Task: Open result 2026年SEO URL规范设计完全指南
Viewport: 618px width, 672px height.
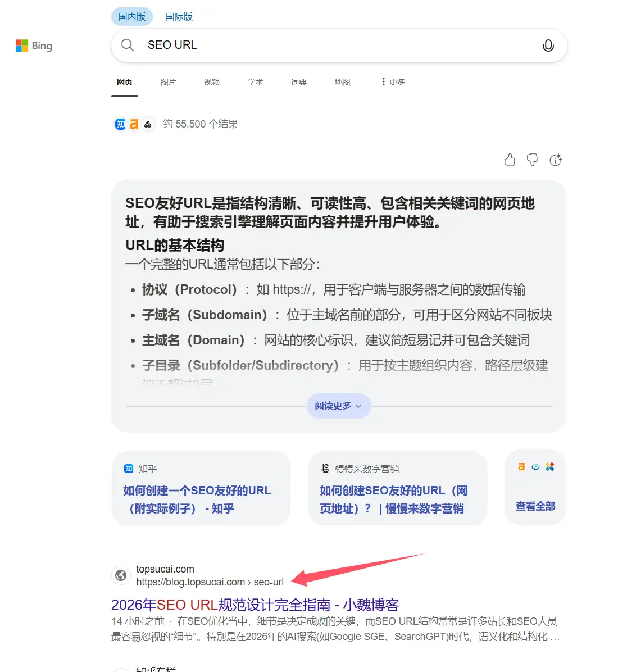Action: click(x=255, y=605)
